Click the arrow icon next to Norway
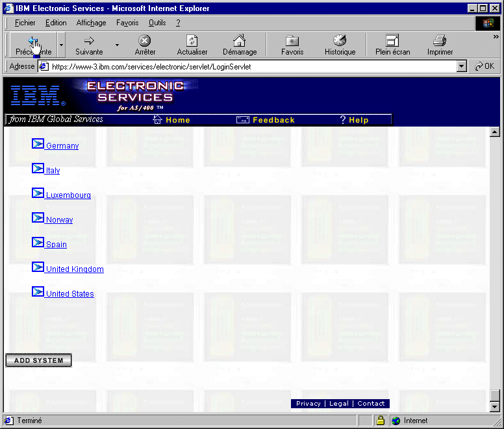The image size is (504, 429). tap(38, 217)
